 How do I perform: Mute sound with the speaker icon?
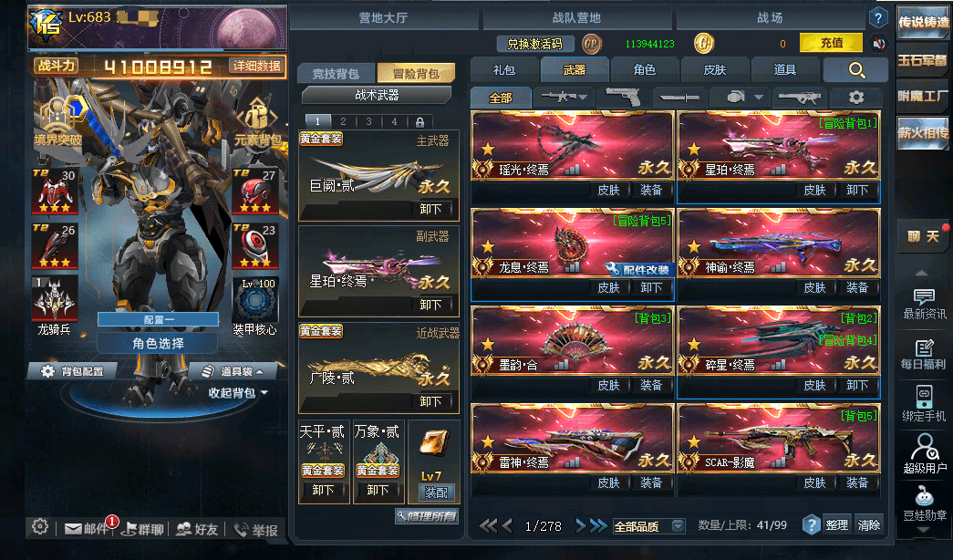click(x=879, y=44)
